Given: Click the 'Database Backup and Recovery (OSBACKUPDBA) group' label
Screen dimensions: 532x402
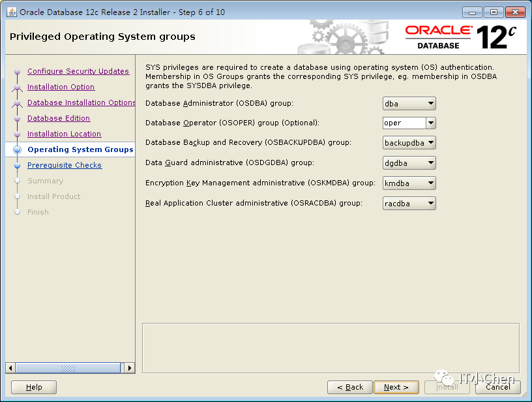Looking at the screenshot, I should [248, 143].
